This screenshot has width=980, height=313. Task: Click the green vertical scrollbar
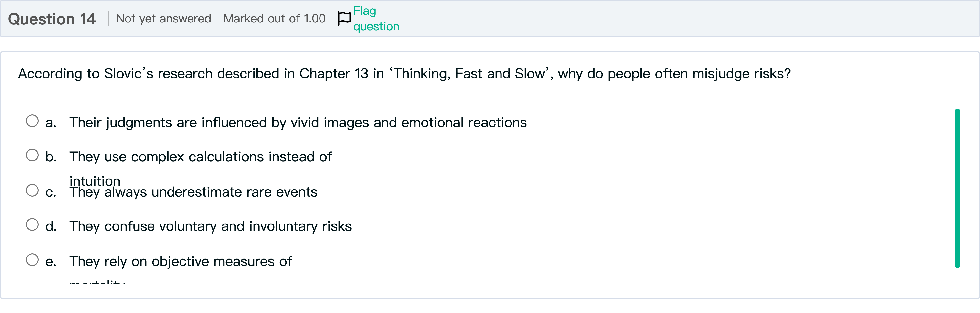[x=957, y=188]
